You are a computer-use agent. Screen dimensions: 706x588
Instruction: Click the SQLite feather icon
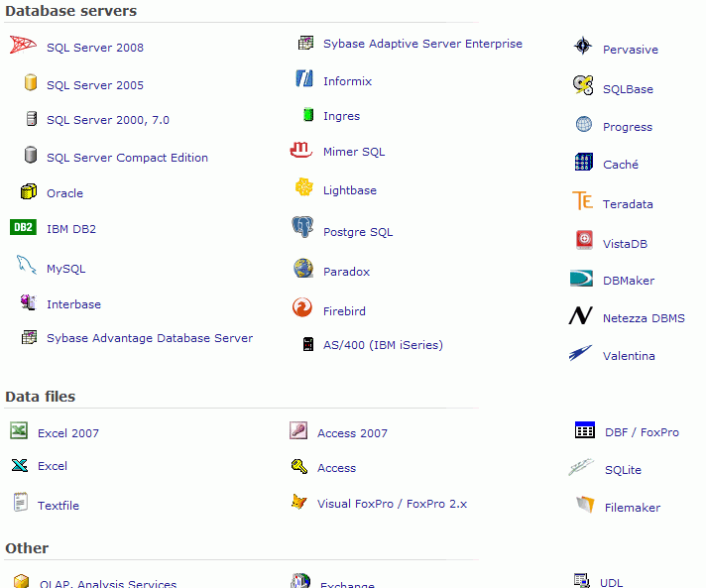coord(581,467)
